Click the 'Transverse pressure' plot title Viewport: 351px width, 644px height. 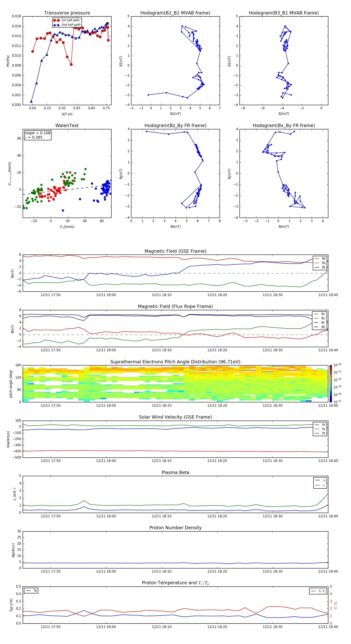(x=67, y=13)
